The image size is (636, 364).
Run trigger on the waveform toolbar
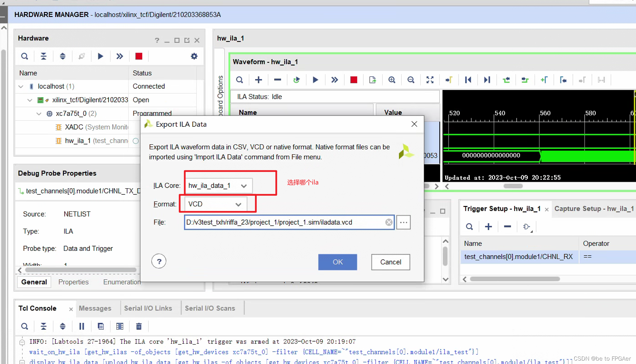(315, 80)
